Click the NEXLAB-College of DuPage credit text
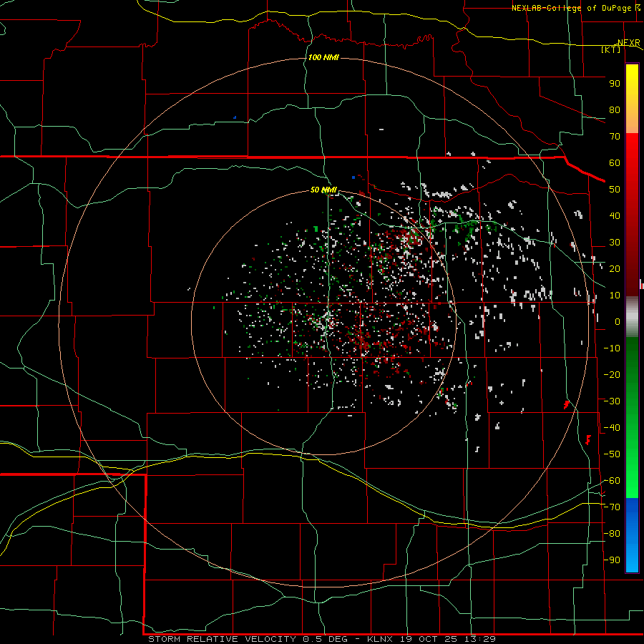 [x=576, y=8]
